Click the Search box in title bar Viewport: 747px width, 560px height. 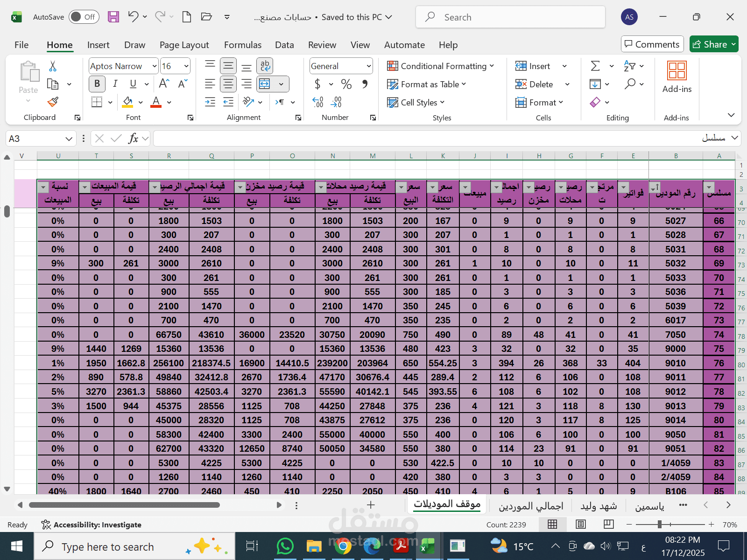(510, 17)
